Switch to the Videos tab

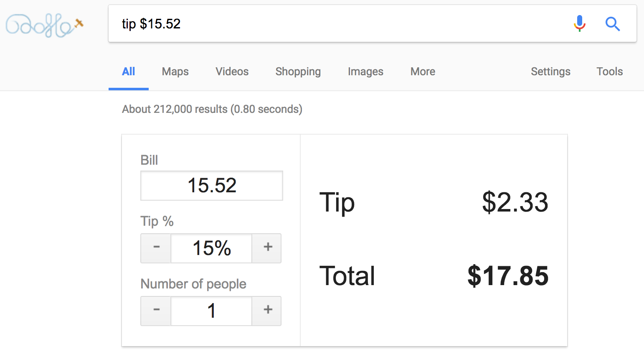232,71
